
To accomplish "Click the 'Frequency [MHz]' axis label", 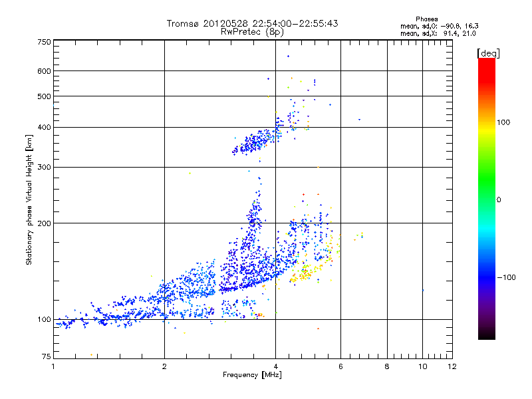I will 252,375.
